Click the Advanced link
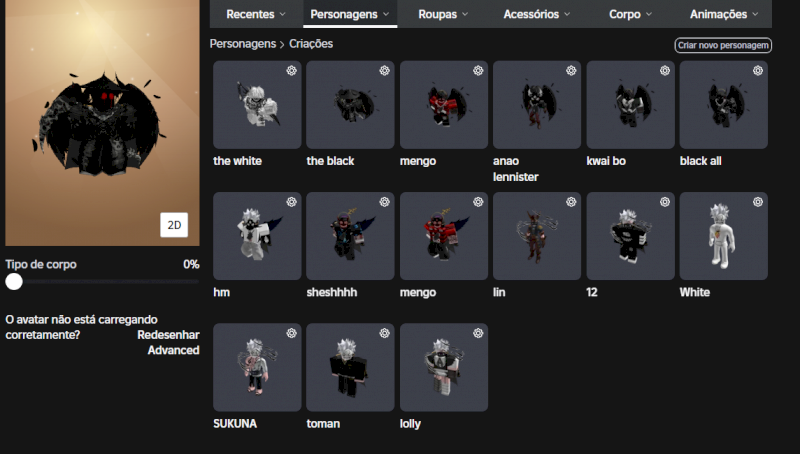This screenshot has height=454, width=800. pos(173,350)
